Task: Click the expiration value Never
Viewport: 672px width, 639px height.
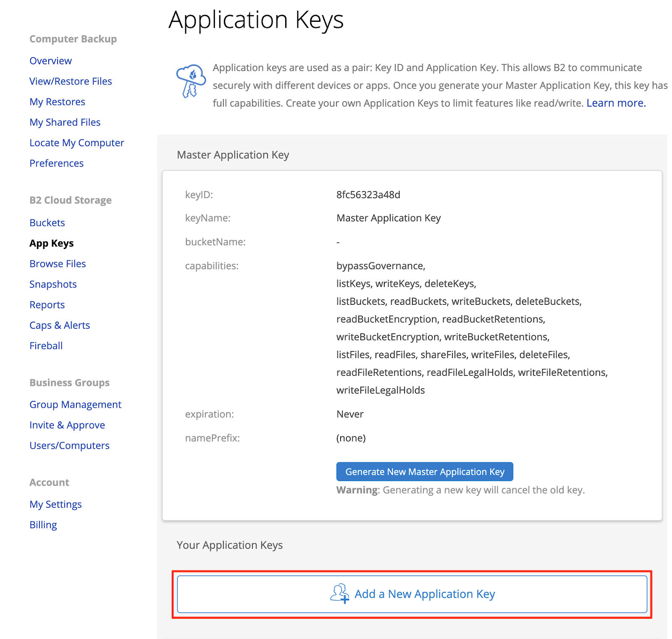Action: 350,414
